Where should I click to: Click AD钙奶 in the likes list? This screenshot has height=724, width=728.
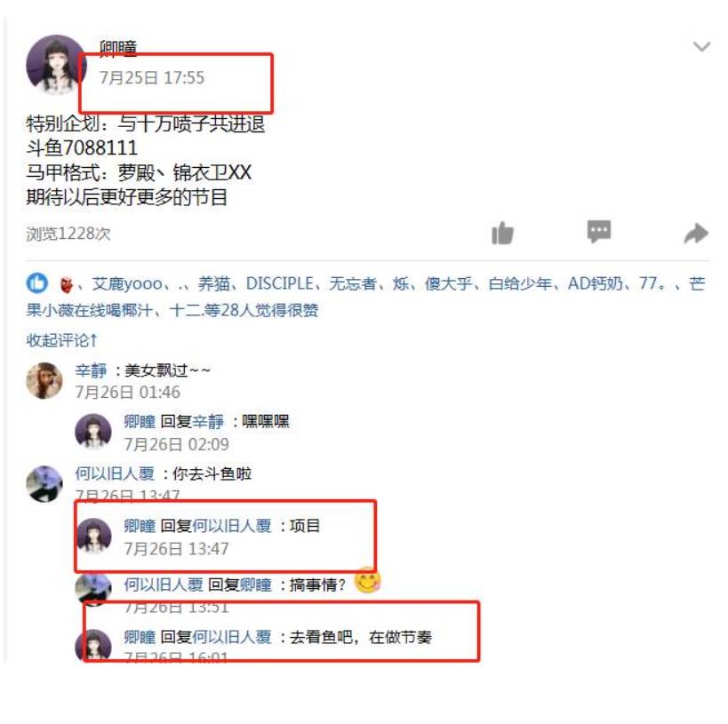tap(596, 283)
